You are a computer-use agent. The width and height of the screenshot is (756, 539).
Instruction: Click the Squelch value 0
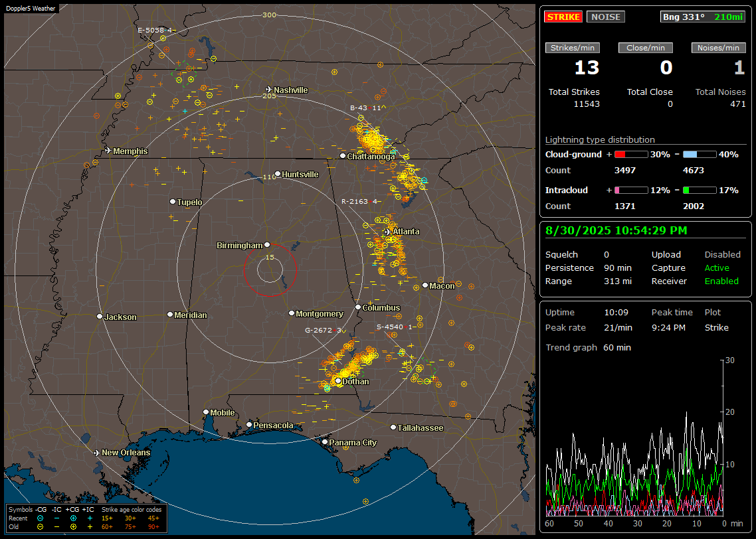pos(607,255)
